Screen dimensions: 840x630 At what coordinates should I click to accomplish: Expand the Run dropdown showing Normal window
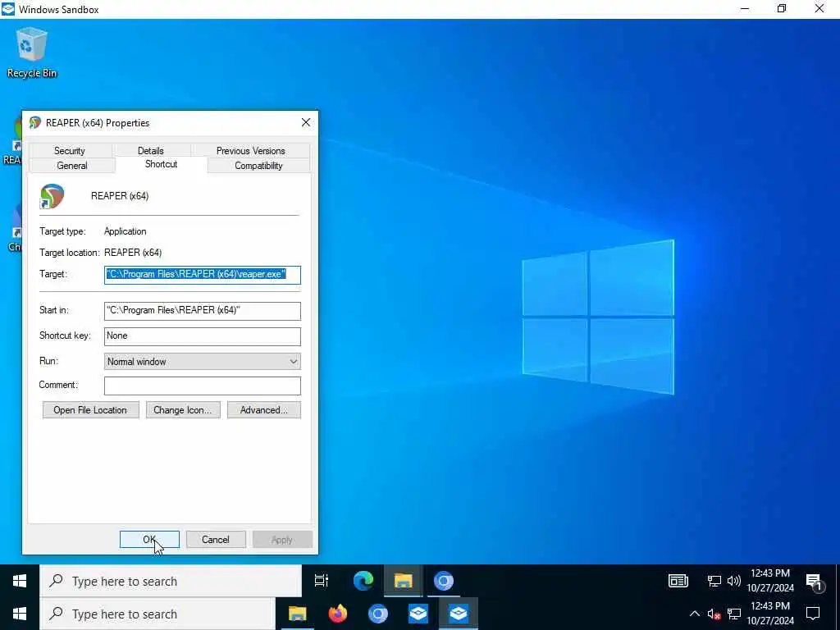[x=202, y=362]
